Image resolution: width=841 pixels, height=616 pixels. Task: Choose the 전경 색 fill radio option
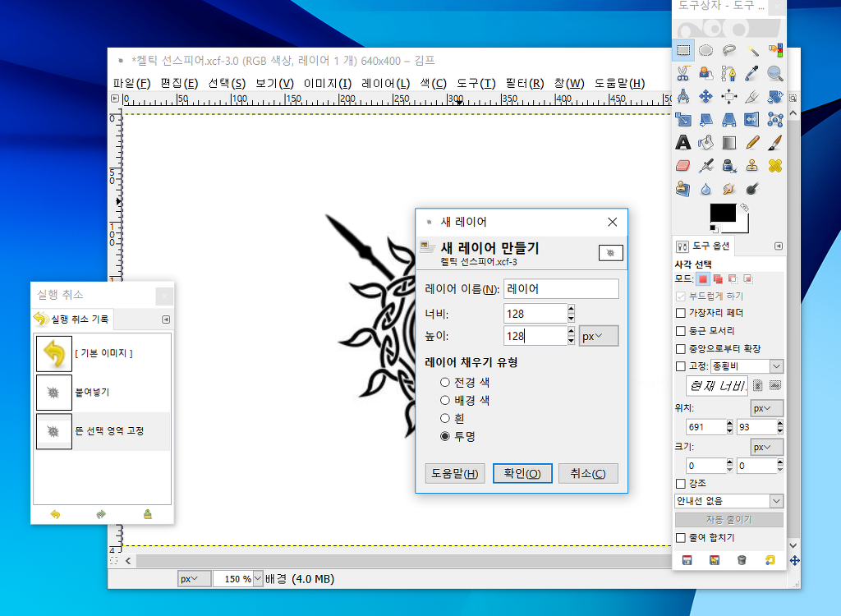tap(445, 382)
